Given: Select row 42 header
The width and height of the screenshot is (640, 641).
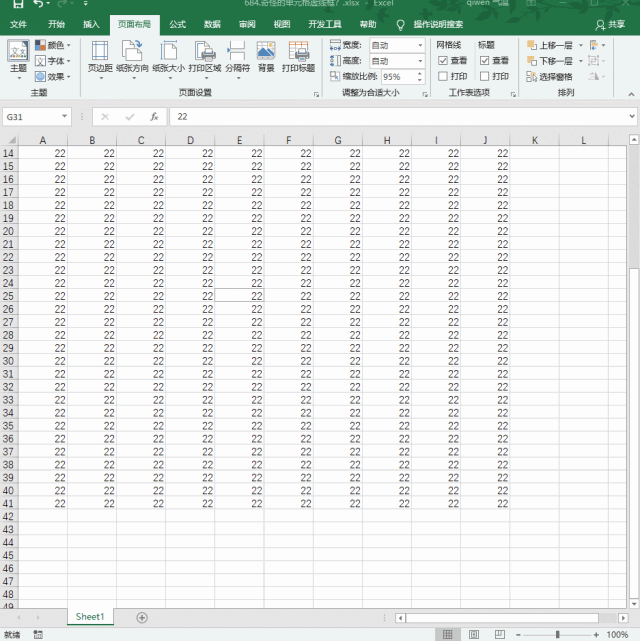Looking at the screenshot, I should point(9,516).
